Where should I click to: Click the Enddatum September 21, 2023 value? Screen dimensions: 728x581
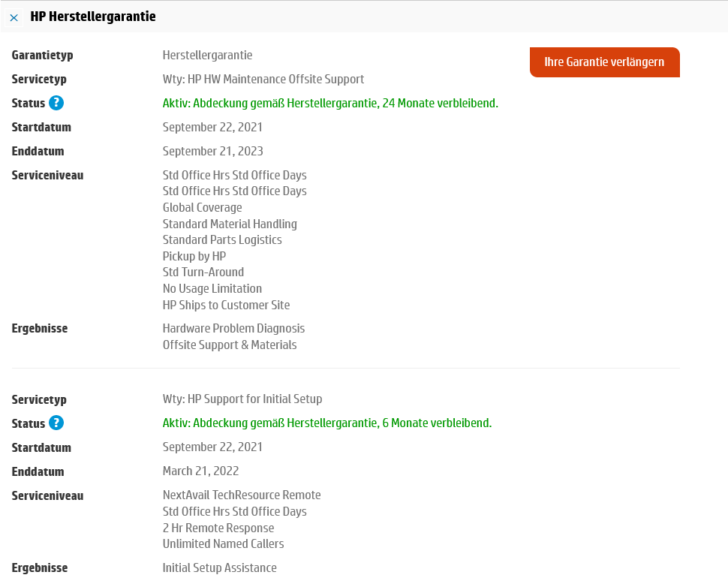[x=212, y=151]
